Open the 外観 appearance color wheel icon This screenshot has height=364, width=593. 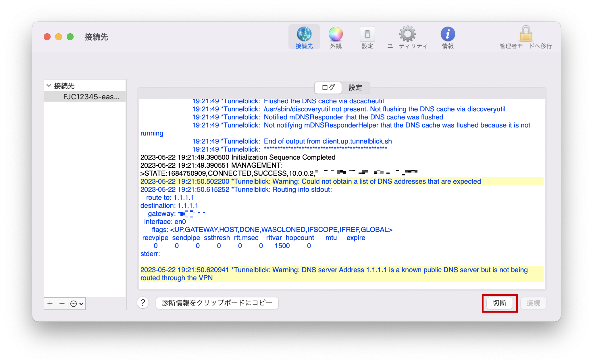point(336,37)
